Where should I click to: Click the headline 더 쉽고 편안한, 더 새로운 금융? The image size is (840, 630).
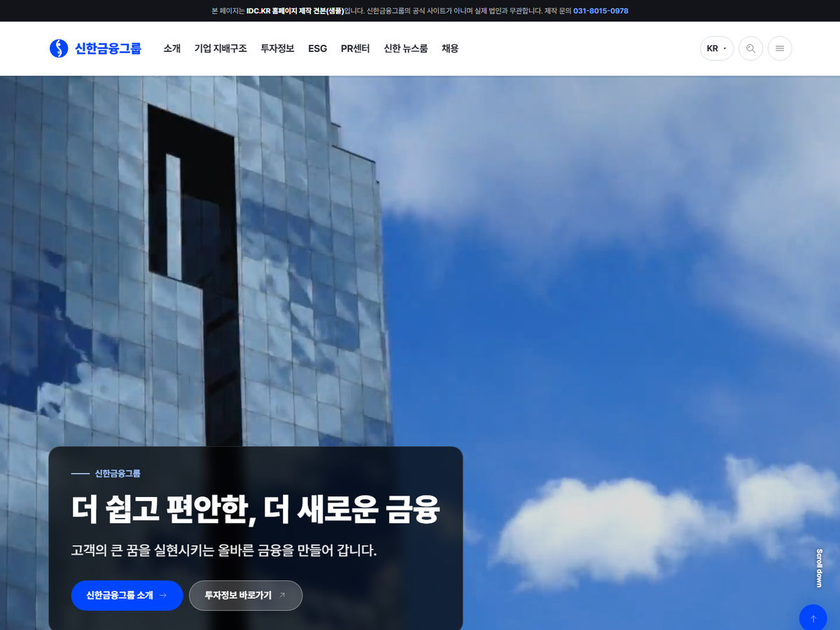(x=255, y=509)
